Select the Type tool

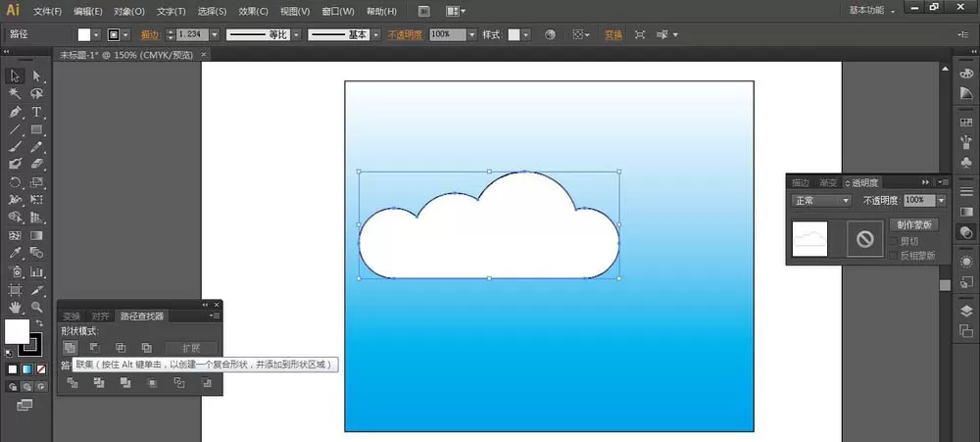(36, 112)
